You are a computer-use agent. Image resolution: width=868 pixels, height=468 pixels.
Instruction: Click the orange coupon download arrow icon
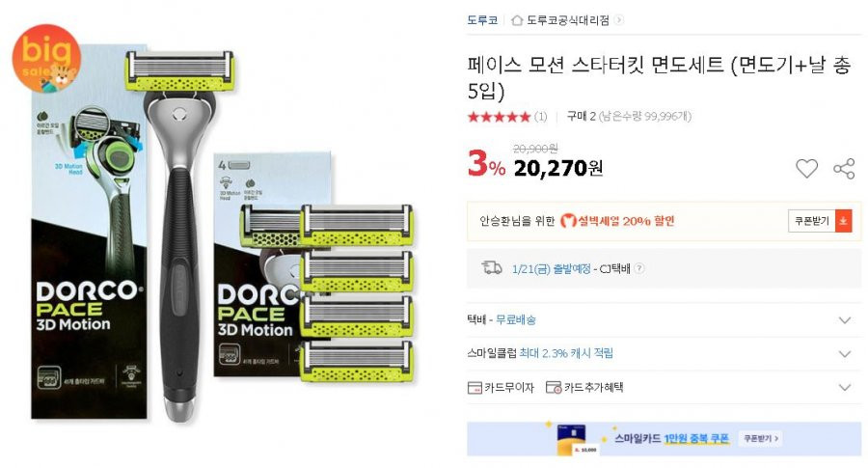(x=844, y=221)
